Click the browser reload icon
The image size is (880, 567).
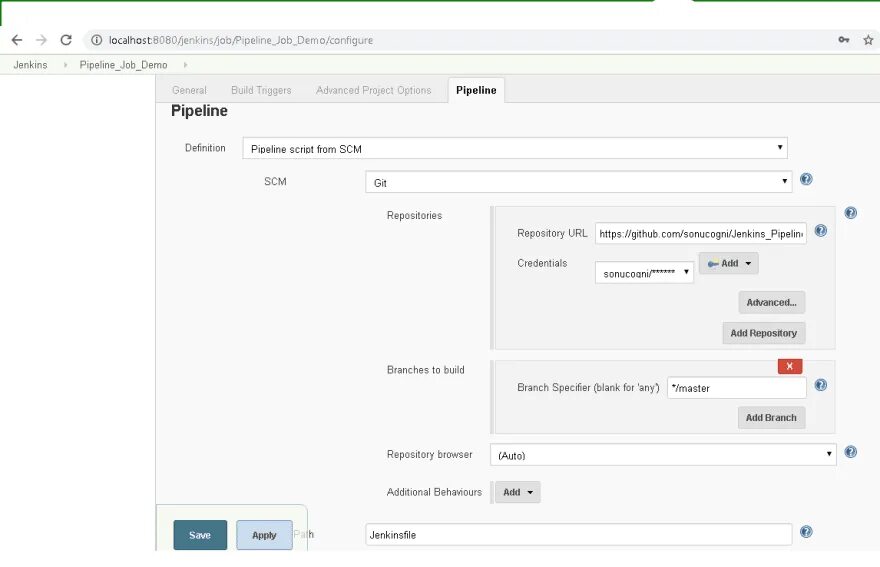66,40
